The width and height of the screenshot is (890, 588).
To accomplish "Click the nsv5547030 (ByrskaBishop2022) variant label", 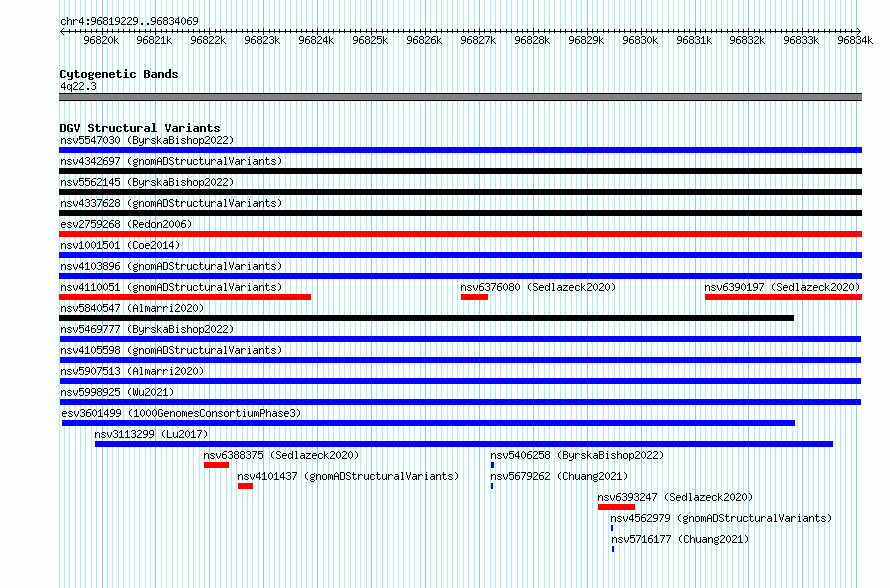I will tap(147, 140).
